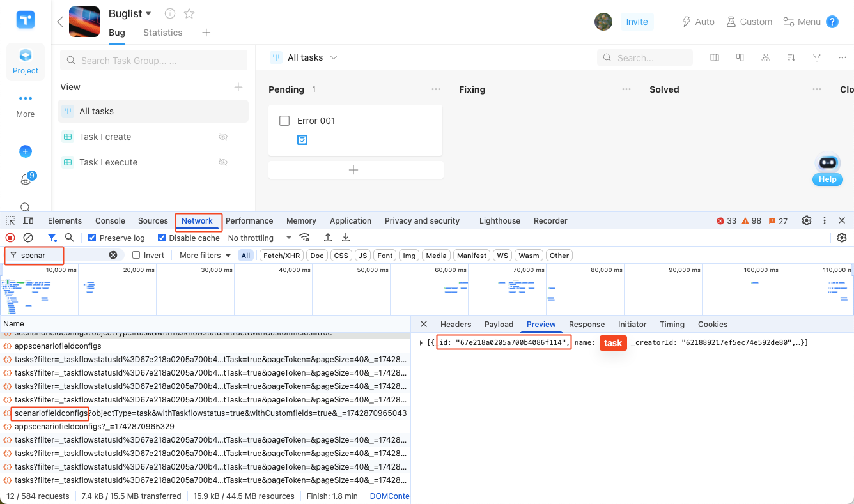
Task: Clear the scenar filter text
Action: [113, 255]
